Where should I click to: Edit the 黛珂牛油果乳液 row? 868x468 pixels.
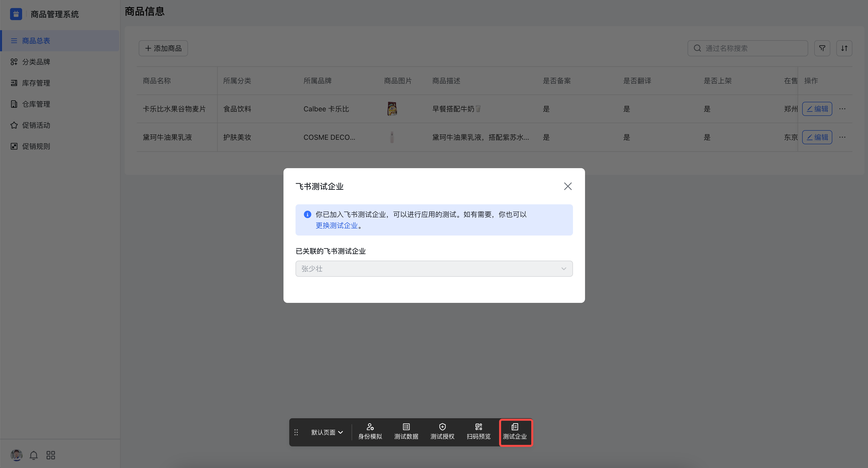(817, 137)
